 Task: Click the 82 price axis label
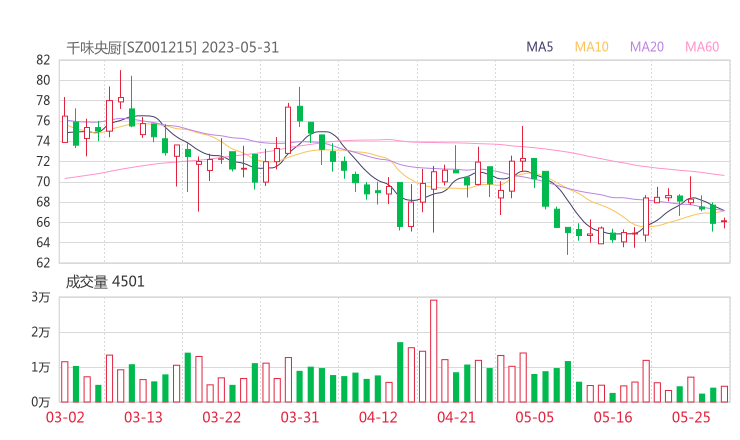[x=43, y=60]
